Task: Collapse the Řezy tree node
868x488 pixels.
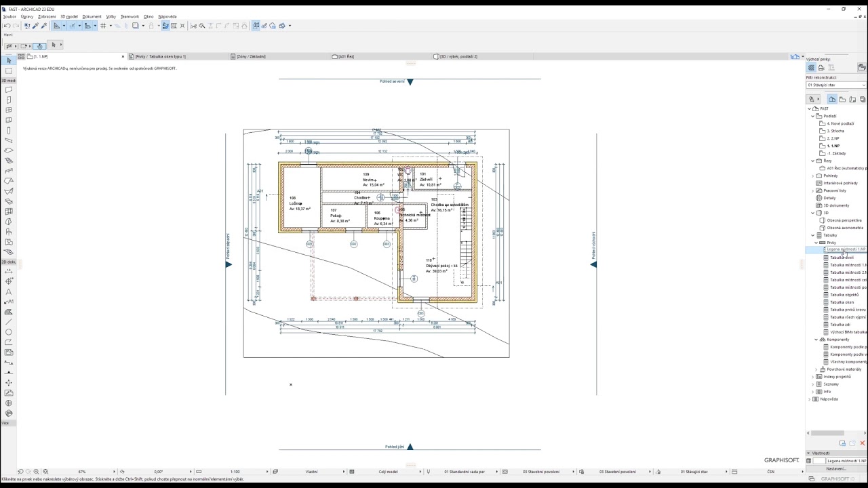Action: click(x=812, y=161)
